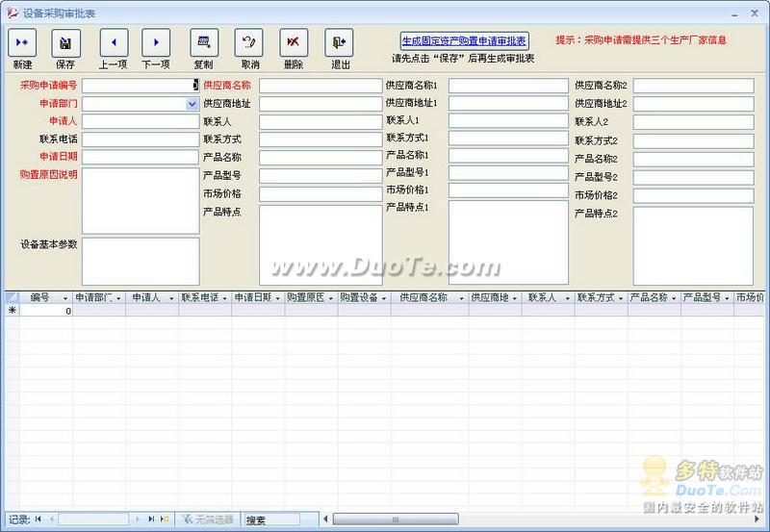This screenshot has height=532, width=770.
Task: Click the 编号 cell showing 0
Action: pos(46,310)
